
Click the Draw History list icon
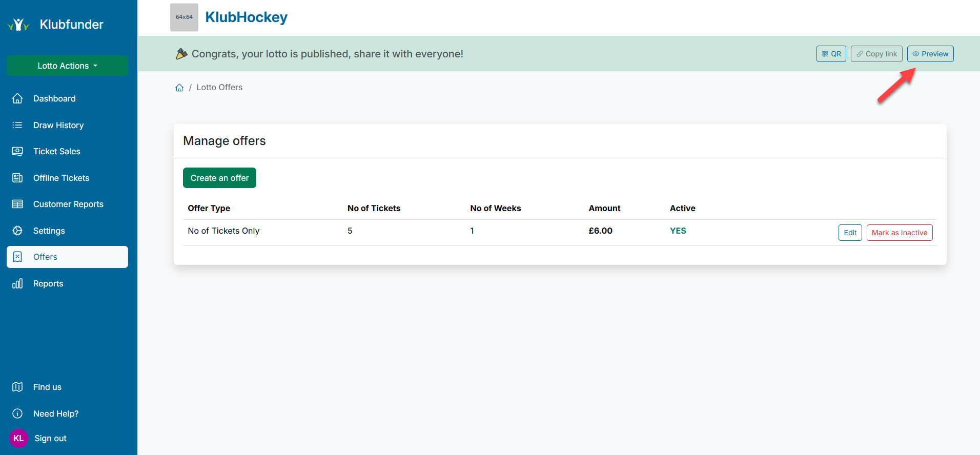point(17,125)
